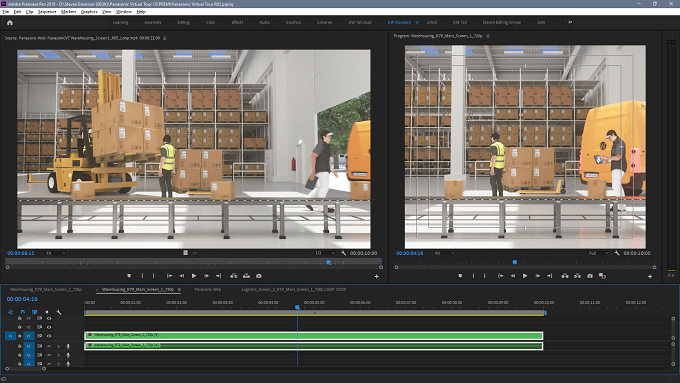Open Source monitor button editor plus icon
This screenshot has width=680, height=383.
(376, 276)
